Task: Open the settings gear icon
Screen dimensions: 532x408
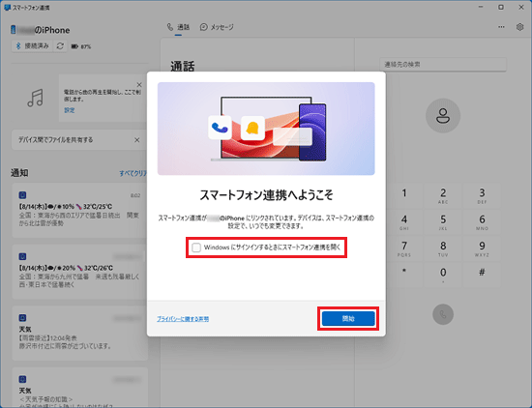Action: [519, 27]
